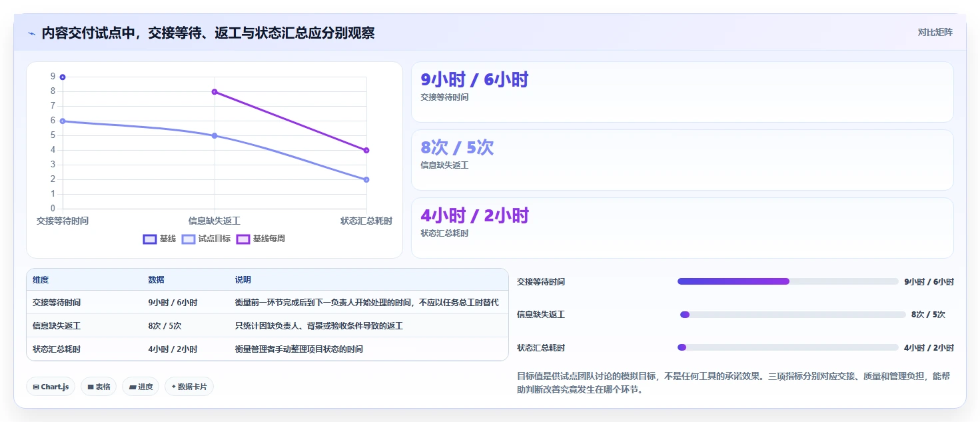Click the 信息缺失返工 table row cell
This screenshot has width=980, height=422.
pos(57,326)
